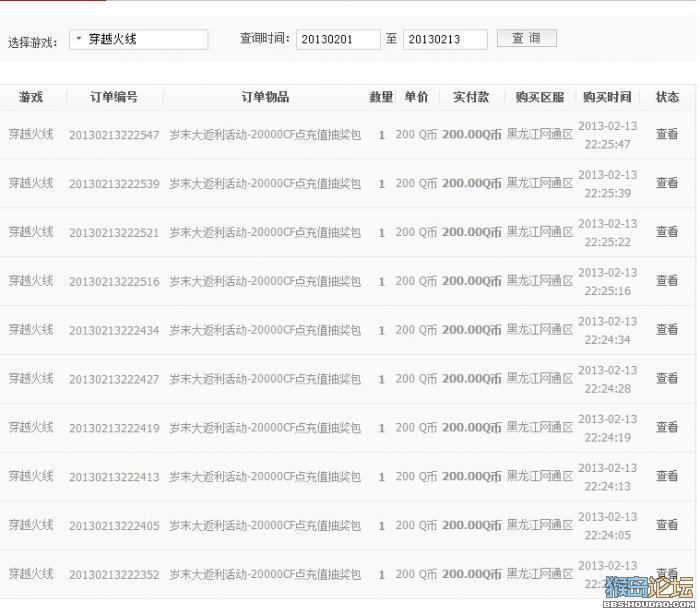
Task: Click the 查询时间 label
Action: [265, 38]
